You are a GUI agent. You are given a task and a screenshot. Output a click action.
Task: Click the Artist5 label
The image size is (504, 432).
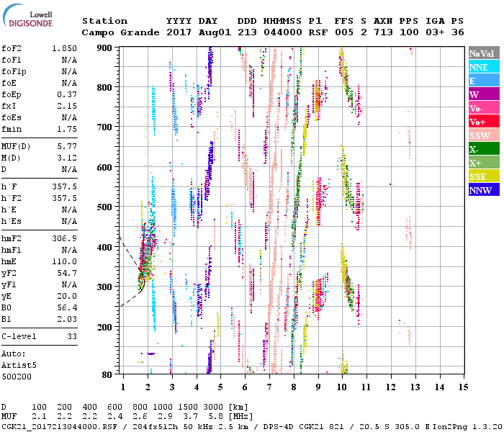[19, 366]
